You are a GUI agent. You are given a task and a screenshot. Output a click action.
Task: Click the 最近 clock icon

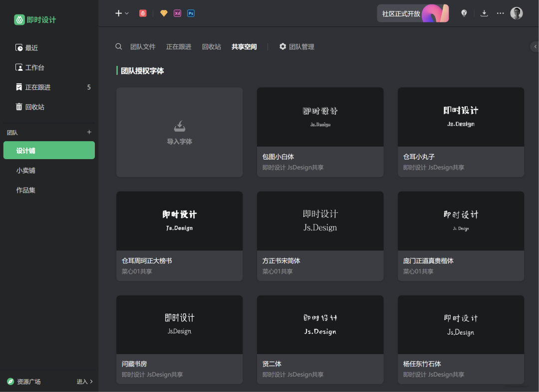click(19, 47)
